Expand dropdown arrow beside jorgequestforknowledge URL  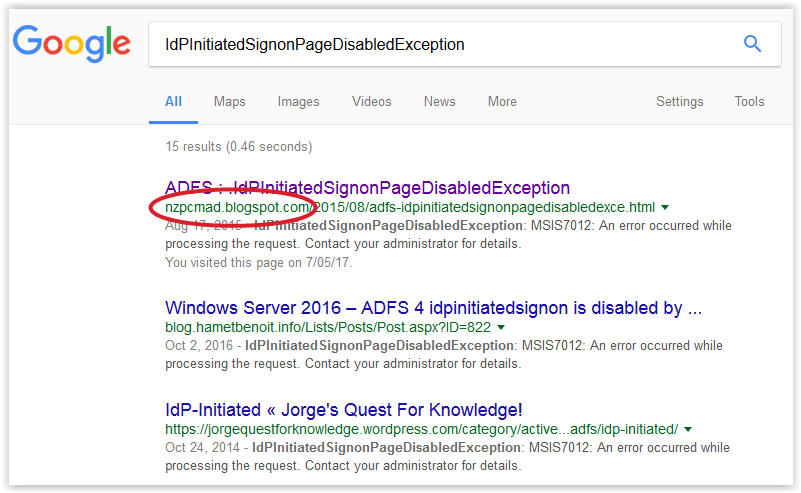[x=688, y=430]
